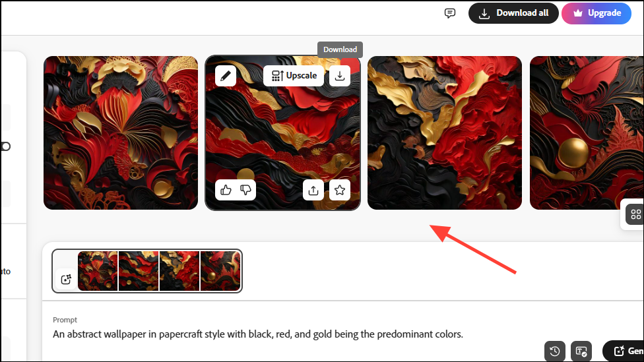The image size is (644, 362).
Task: Open the prompt history clock icon
Action: (x=555, y=351)
